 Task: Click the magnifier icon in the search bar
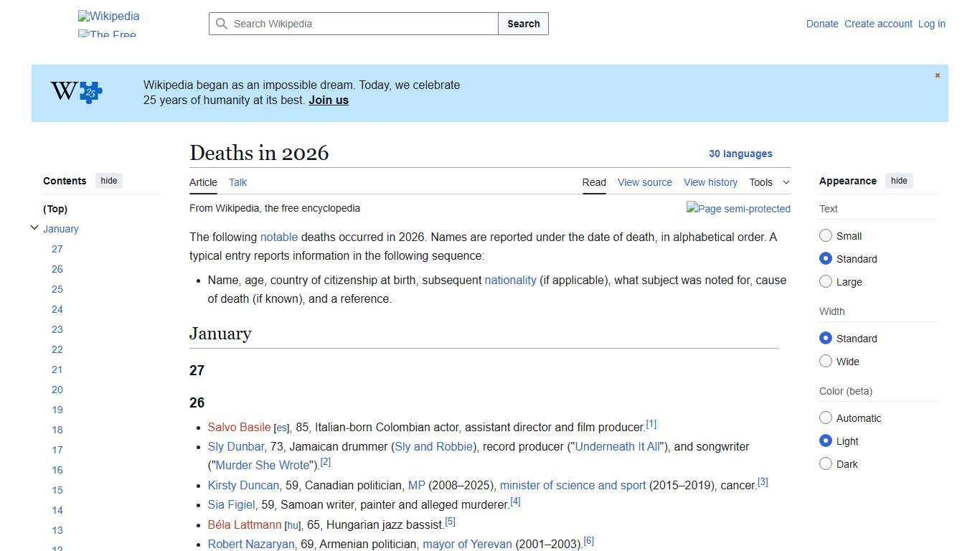[222, 24]
